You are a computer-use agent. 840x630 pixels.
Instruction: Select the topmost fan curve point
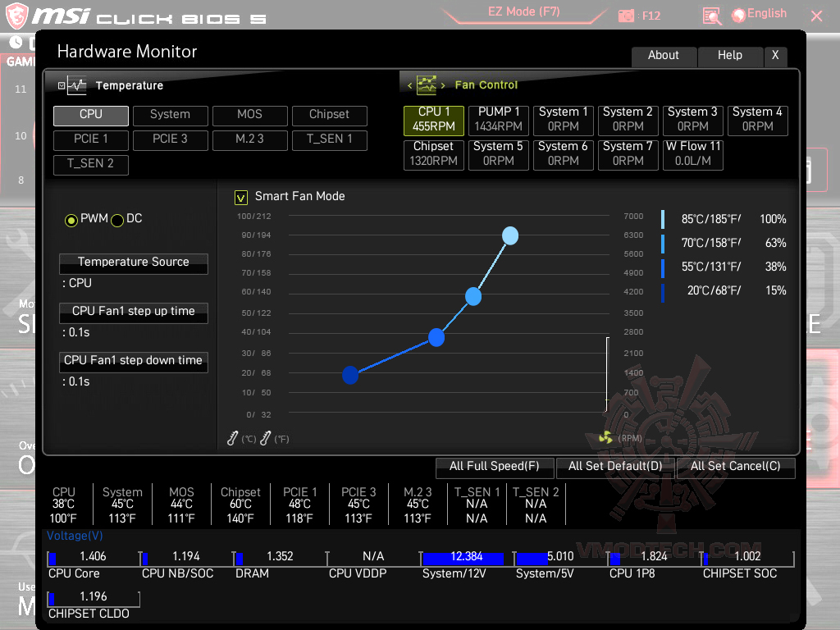pyautogui.click(x=510, y=235)
